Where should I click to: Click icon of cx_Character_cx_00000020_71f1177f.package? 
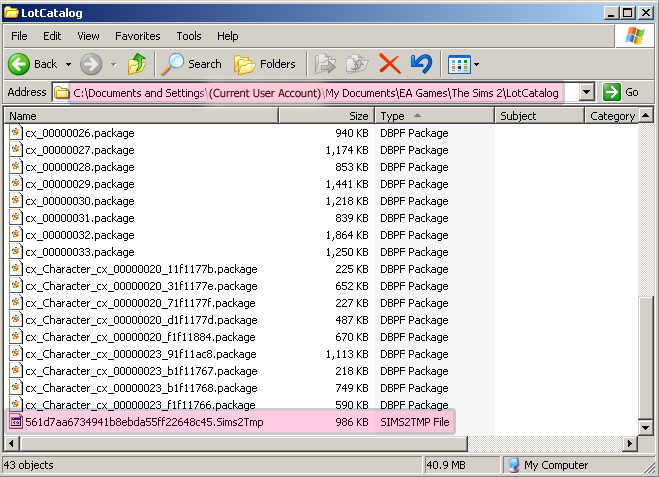pyautogui.click(x=16, y=303)
